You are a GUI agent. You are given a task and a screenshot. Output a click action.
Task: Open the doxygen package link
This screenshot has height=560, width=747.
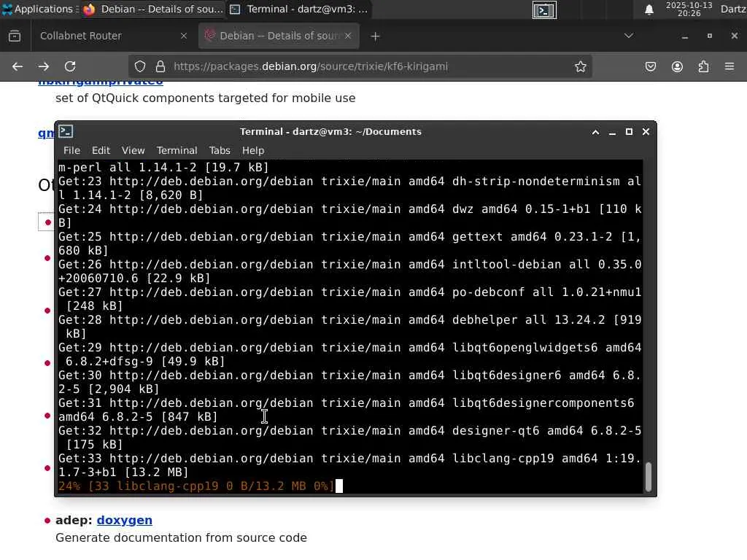124,520
